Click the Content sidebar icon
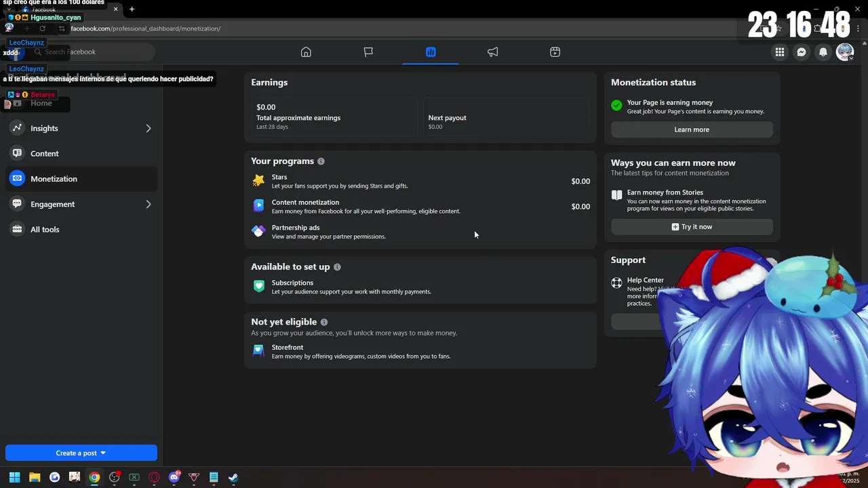The height and width of the screenshot is (488, 868). click(17, 153)
